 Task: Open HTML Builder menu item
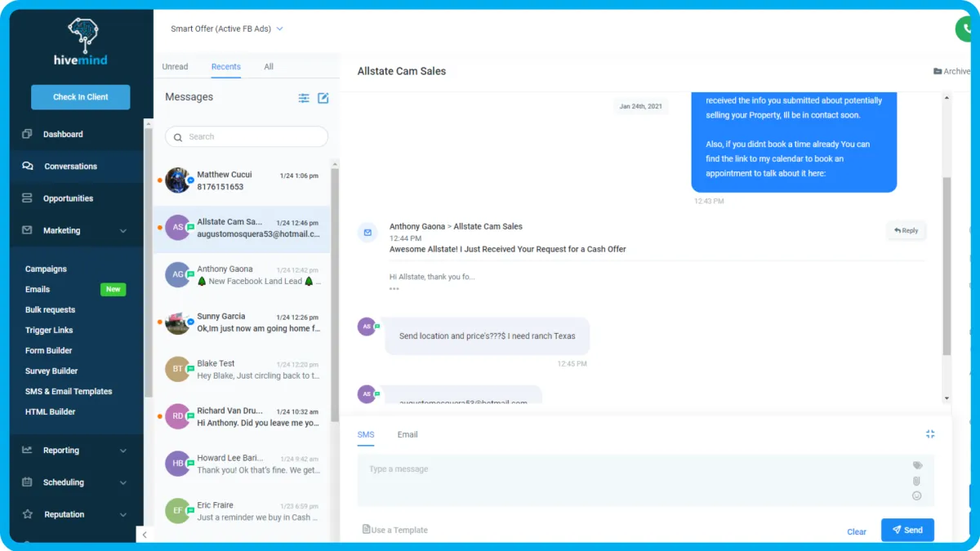pos(50,411)
